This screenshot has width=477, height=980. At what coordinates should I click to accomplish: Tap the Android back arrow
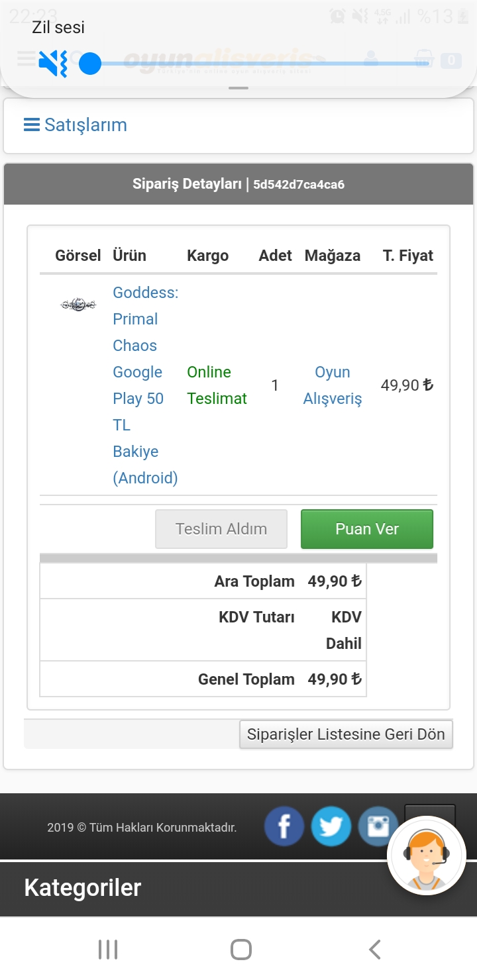coord(374,950)
